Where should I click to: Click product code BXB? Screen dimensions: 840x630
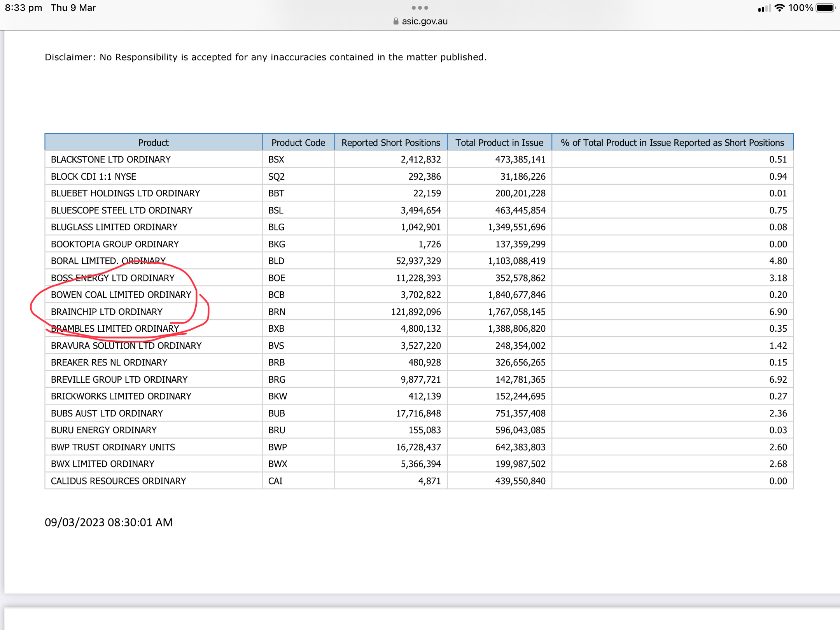[x=276, y=329]
